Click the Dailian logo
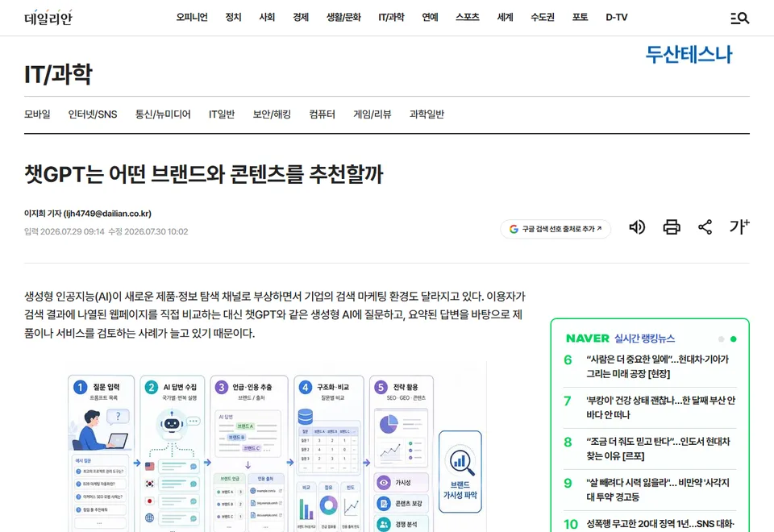The width and height of the screenshot is (774, 532). 48,17
